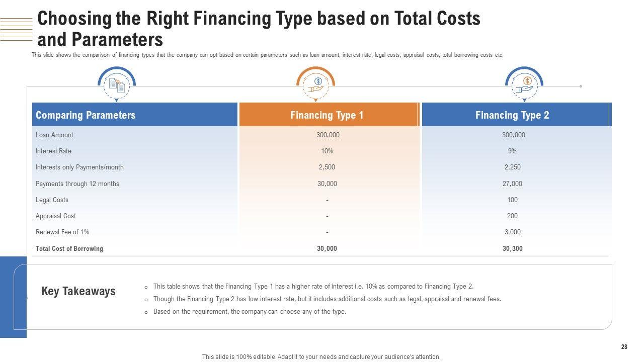Select Total Cost of Borrowing label

[69, 248]
